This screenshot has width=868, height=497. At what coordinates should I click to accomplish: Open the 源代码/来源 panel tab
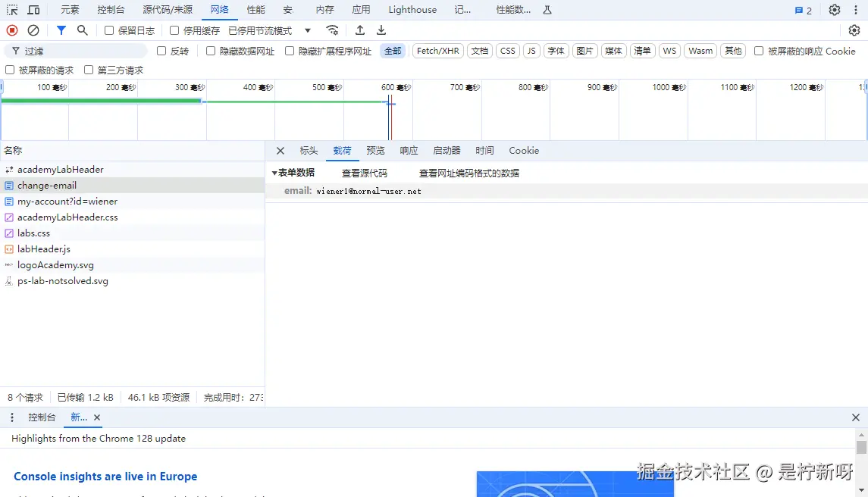click(168, 10)
